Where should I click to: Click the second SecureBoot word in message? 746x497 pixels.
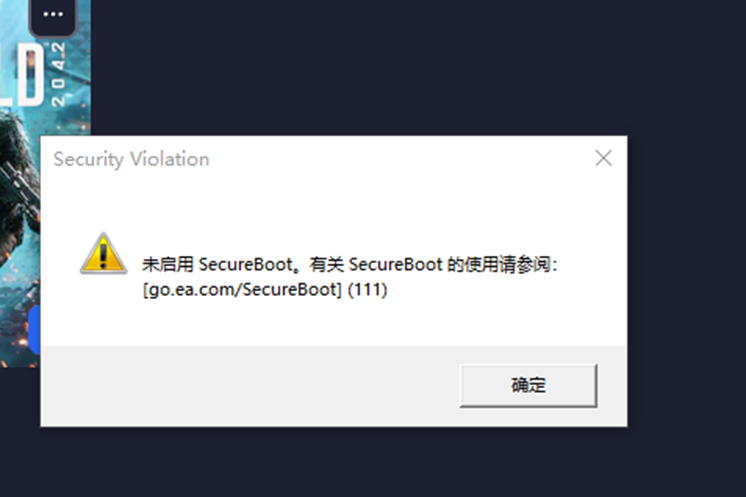pyautogui.click(x=395, y=264)
